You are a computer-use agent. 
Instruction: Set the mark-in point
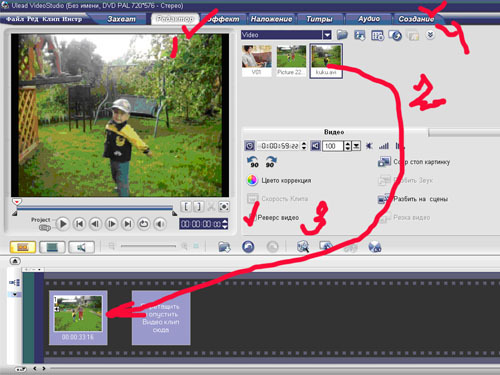pos(186,207)
